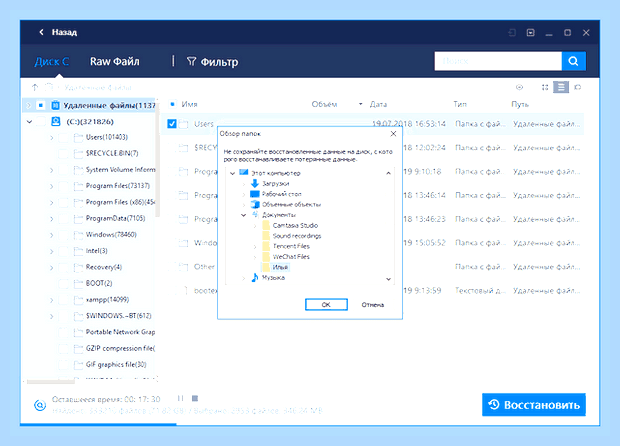Expand the Windows(78460) folder
The height and width of the screenshot is (446, 620).
[52, 235]
